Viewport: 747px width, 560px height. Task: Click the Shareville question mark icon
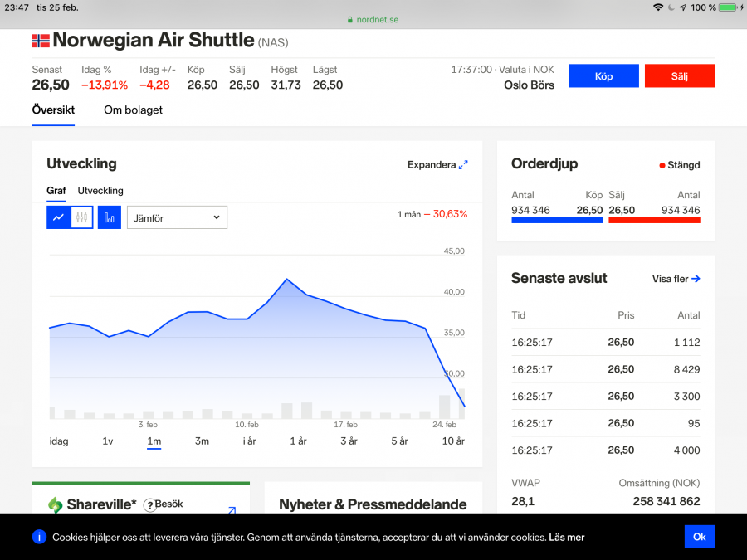150,504
